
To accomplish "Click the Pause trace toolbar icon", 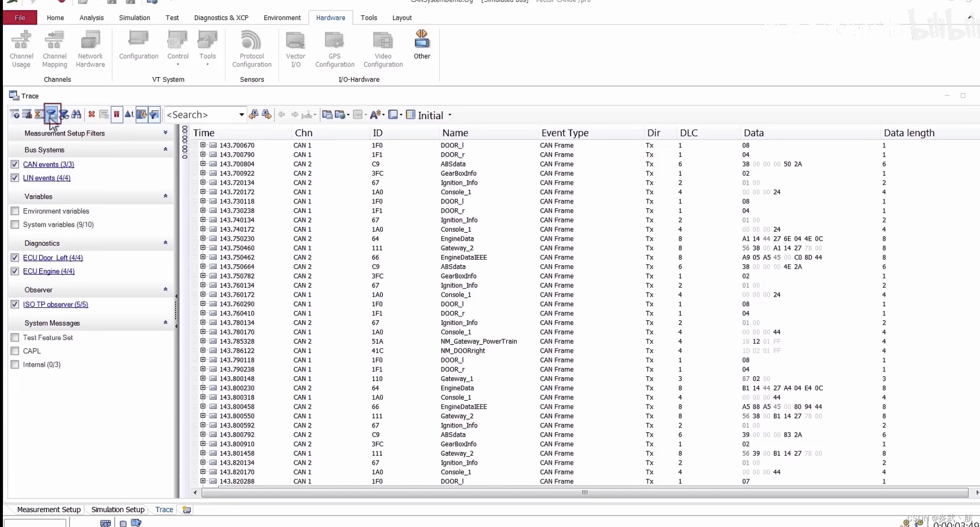I will click(116, 114).
